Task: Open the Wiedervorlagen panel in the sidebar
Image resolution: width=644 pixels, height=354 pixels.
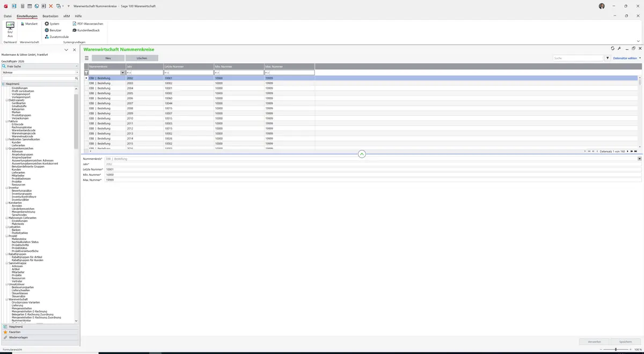Action: point(40,337)
